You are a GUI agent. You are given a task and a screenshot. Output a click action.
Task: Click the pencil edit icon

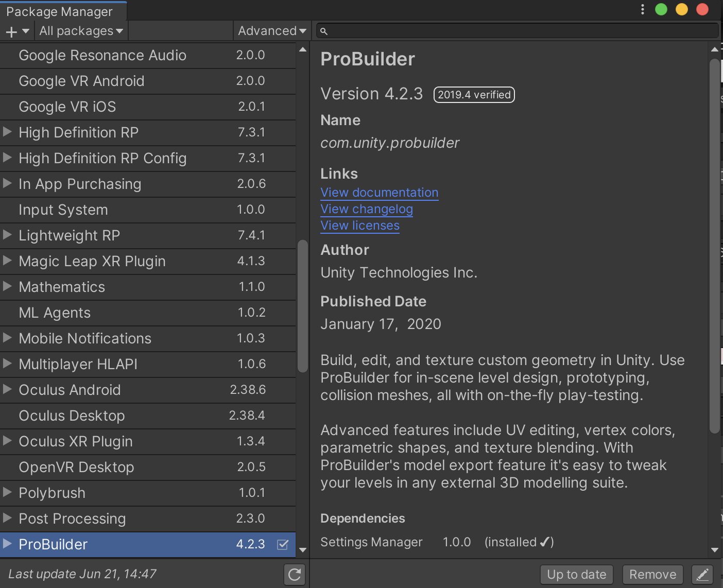point(702,575)
